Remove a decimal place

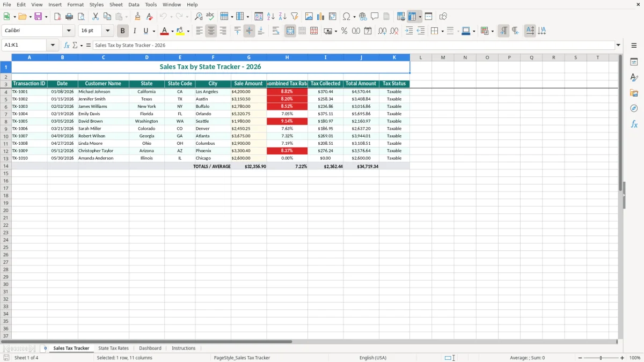coord(394,31)
